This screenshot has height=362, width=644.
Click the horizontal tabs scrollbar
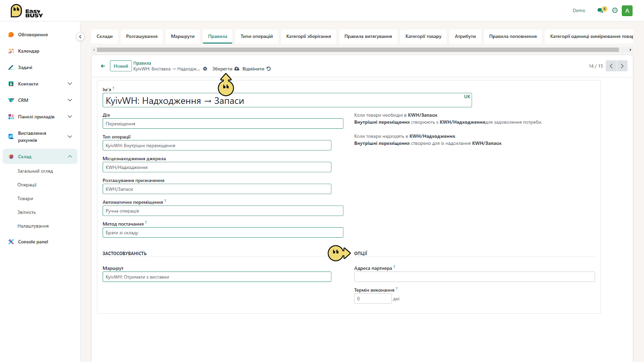point(357,50)
